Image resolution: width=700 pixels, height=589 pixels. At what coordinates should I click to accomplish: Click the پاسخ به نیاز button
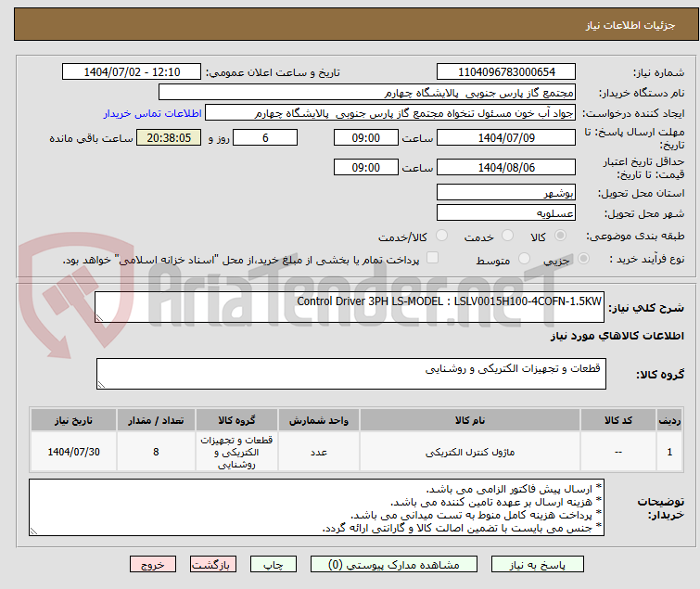(537, 565)
